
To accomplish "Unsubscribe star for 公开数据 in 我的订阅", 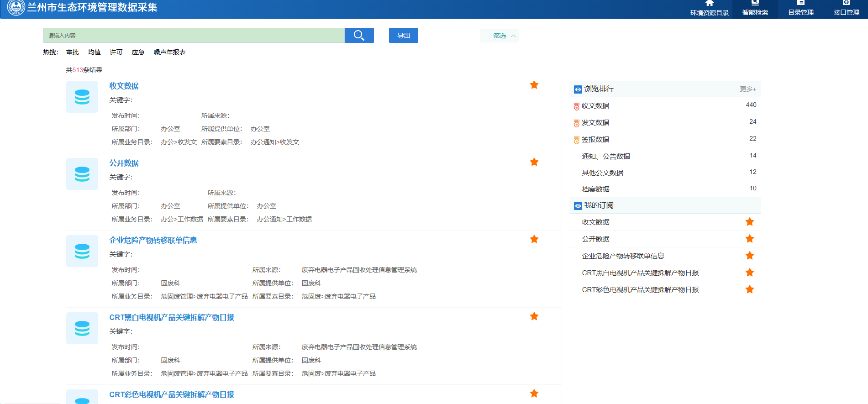I will [x=750, y=239].
